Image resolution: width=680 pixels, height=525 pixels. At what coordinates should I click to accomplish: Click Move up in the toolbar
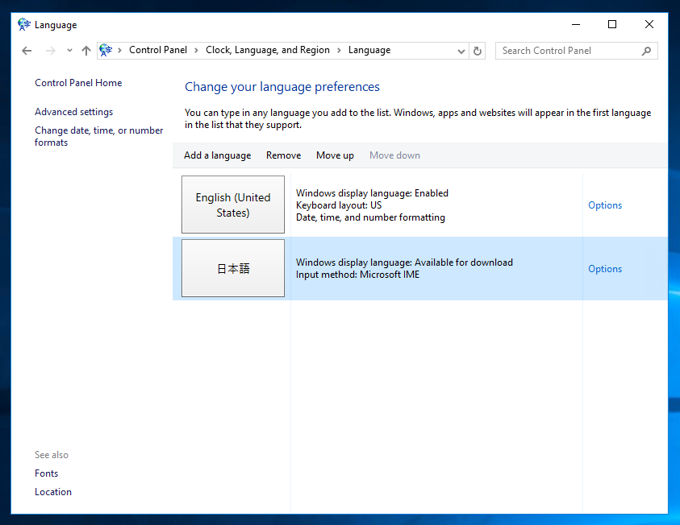(335, 155)
